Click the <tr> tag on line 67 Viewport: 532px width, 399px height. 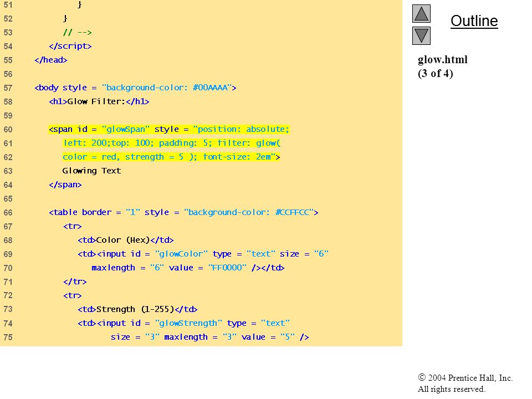(x=73, y=226)
